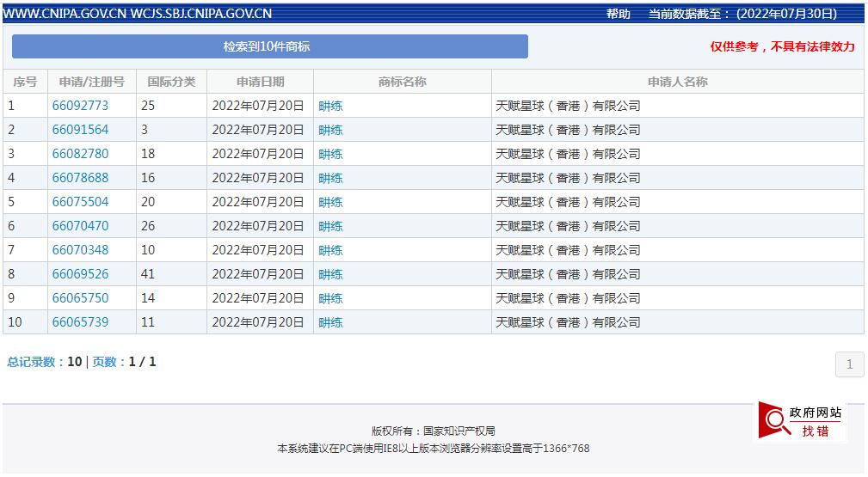Click the 检索到10件商标 result banner
Screen dimensions: 868x477
coord(269,46)
